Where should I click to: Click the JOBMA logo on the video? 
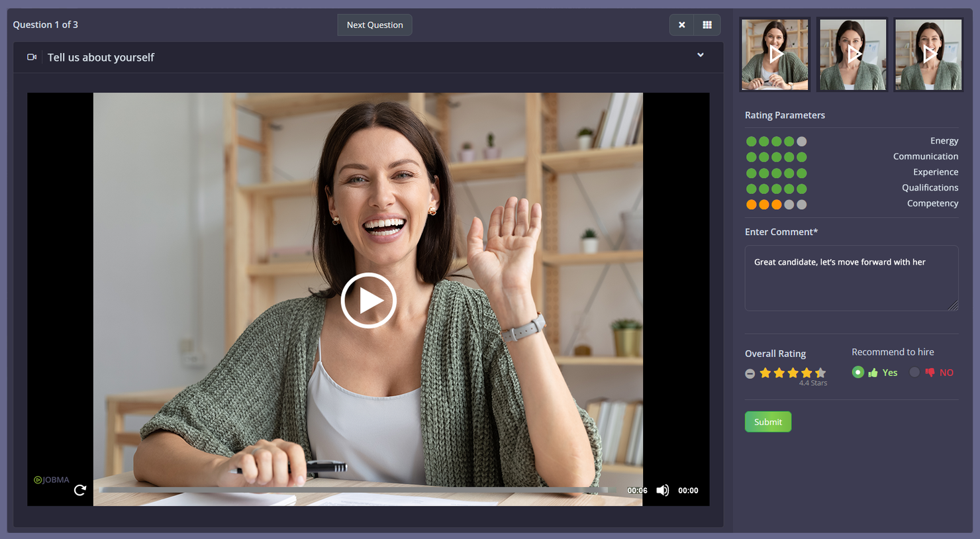[x=51, y=479]
